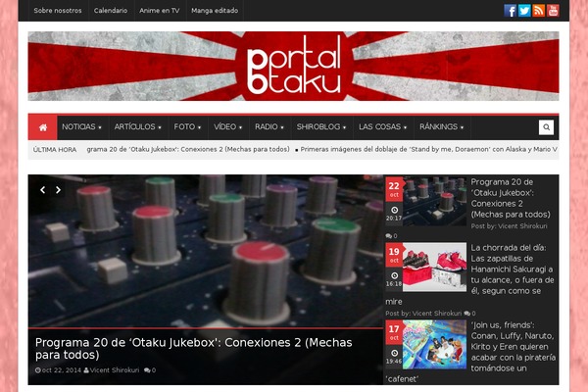This screenshot has width=588, height=392.
Task: Open sidebar article Join us, friends
Action: 513,347
